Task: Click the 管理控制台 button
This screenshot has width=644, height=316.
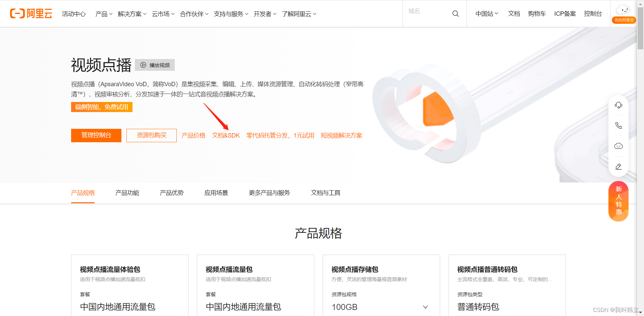Action: (x=96, y=136)
